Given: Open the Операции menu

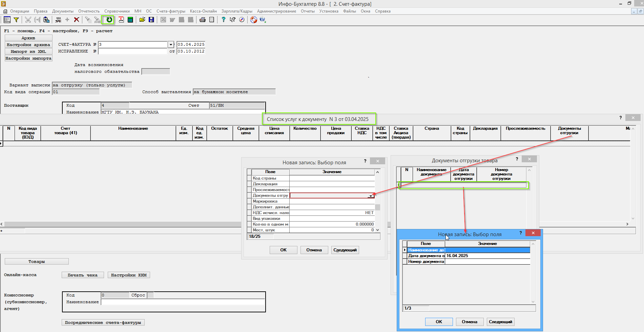Looking at the screenshot, I should point(20,11).
